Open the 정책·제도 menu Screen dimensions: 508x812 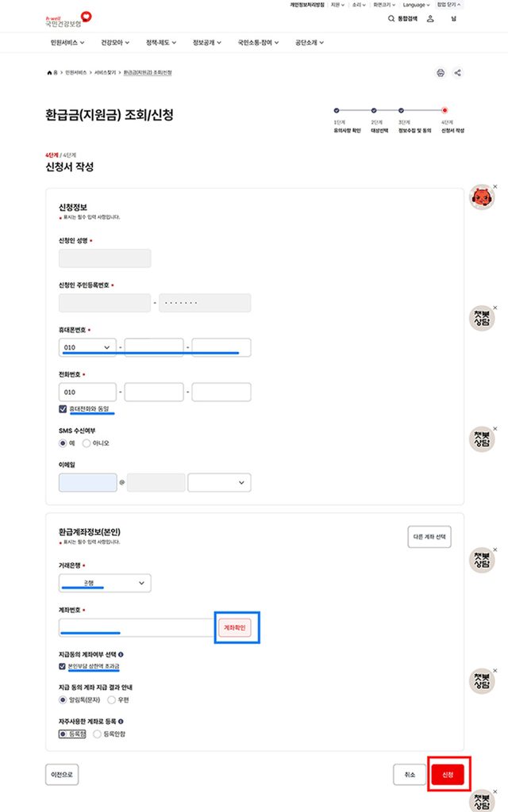point(161,43)
